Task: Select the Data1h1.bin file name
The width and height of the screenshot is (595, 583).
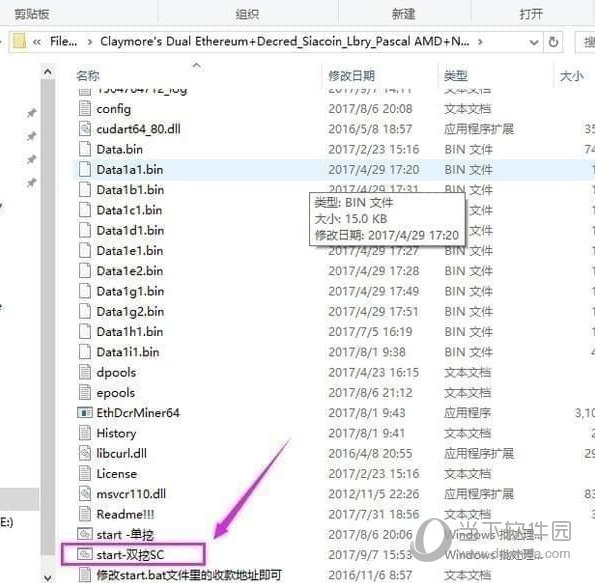Action: click(x=130, y=332)
